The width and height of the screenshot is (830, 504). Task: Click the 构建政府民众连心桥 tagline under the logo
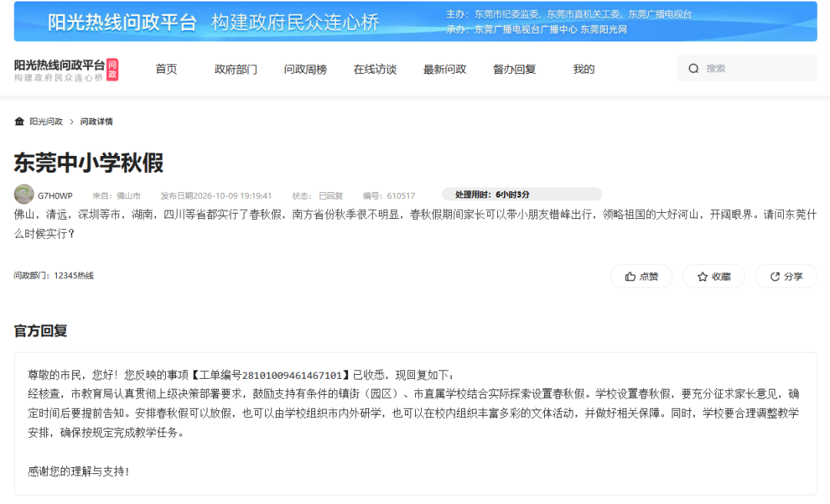coord(58,78)
